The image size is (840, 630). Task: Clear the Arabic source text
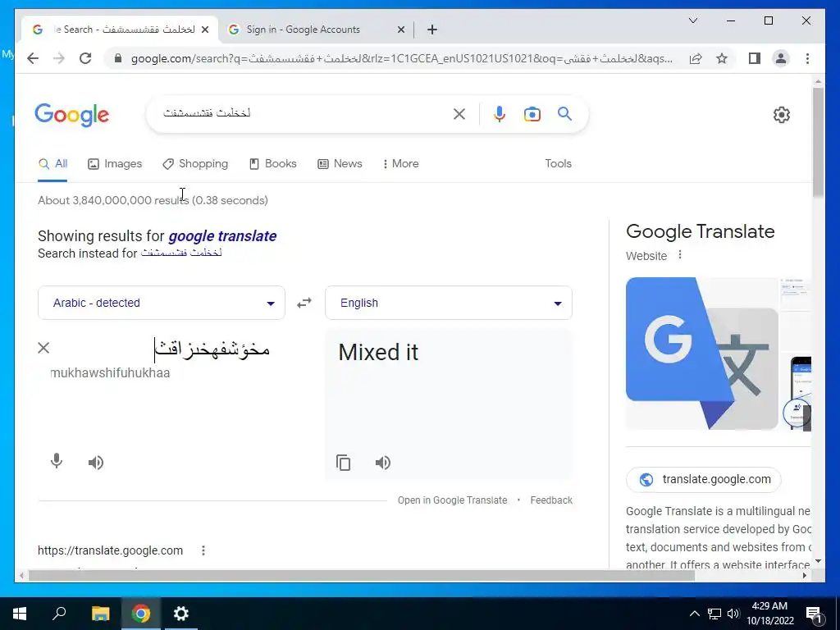pyautogui.click(x=44, y=348)
